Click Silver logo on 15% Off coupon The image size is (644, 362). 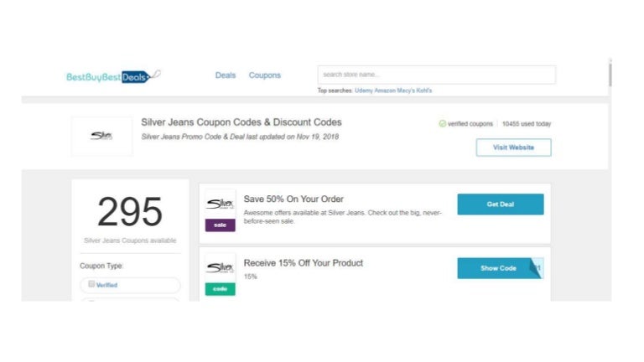(x=220, y=268)
